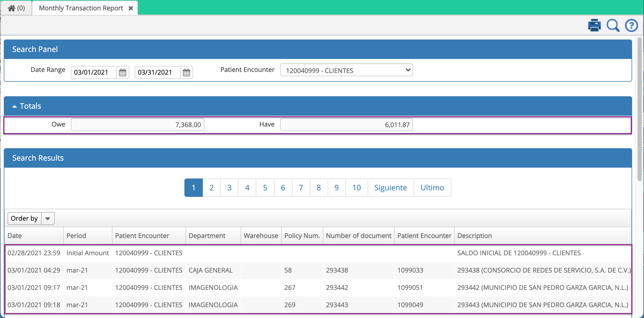Click Siguiente for the next page

390,187
